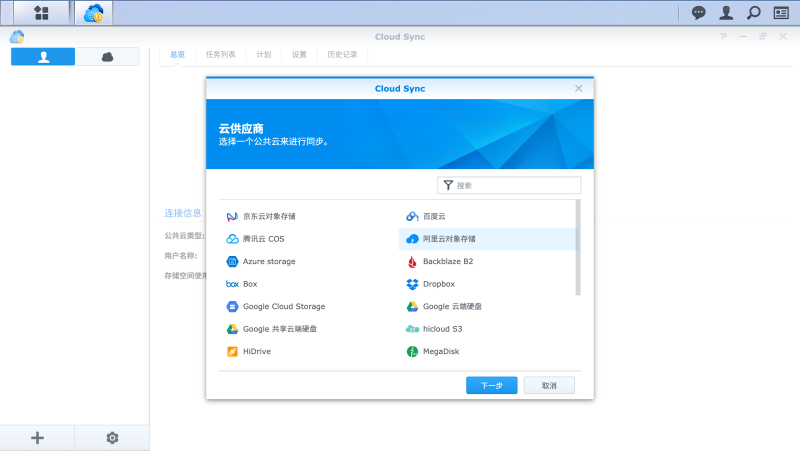Open notifications chat bubble icon
Screen dimensions: 800x451
698,13
